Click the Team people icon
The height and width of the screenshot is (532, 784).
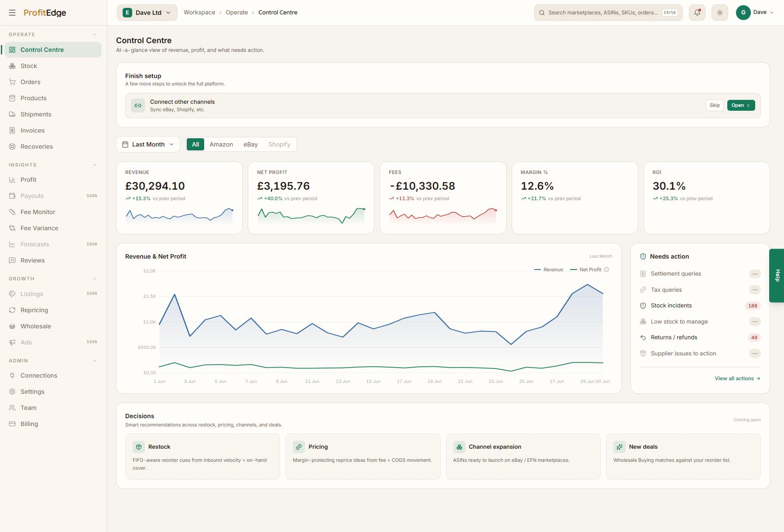coord(12,408)
